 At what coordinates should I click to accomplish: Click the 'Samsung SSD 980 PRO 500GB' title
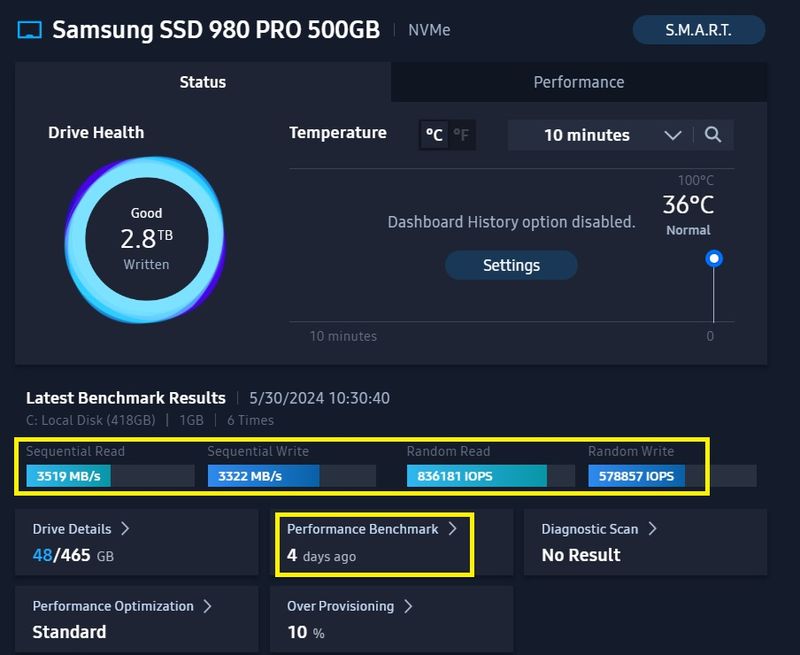(216, 30)
